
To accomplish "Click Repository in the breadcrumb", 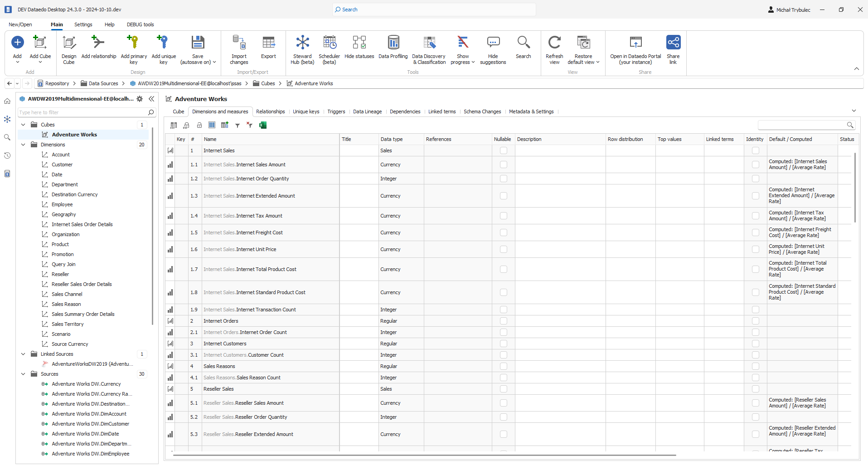I will (57, 83).
